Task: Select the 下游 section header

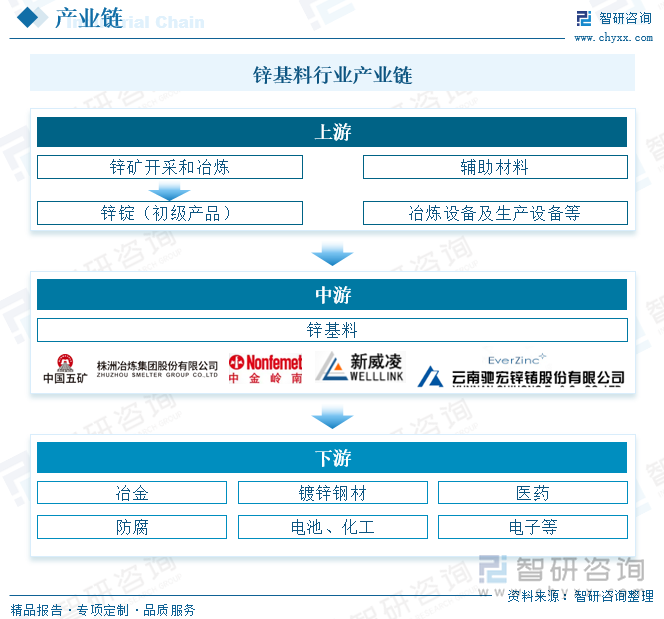Action: point(332,458)
